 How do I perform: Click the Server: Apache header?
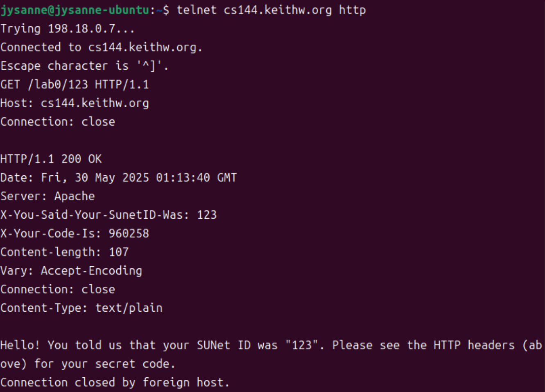[47, 196]
